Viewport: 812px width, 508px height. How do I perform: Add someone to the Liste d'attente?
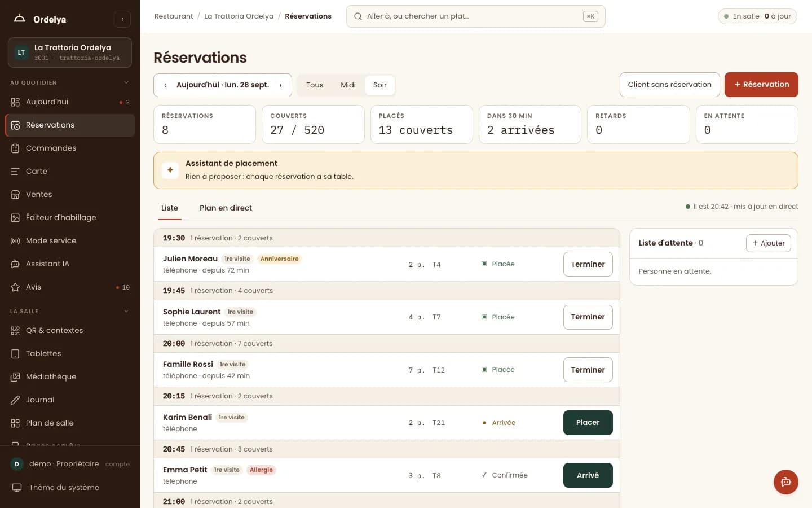click(769, 243)
